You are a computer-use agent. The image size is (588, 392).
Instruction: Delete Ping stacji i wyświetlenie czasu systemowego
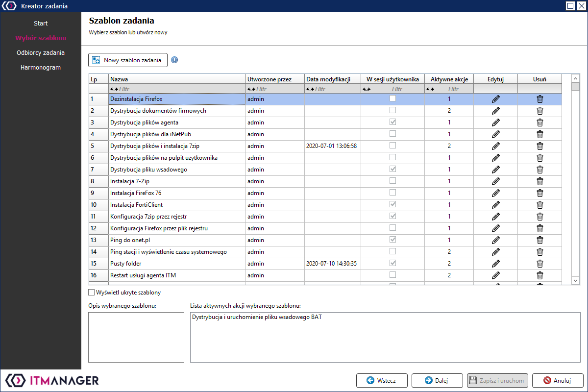539,252
